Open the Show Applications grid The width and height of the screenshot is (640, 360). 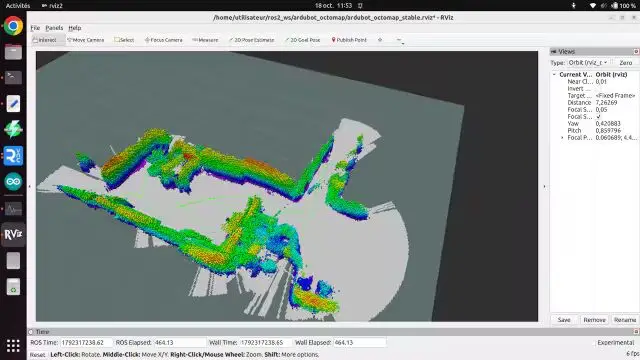(x=13, y=345)
